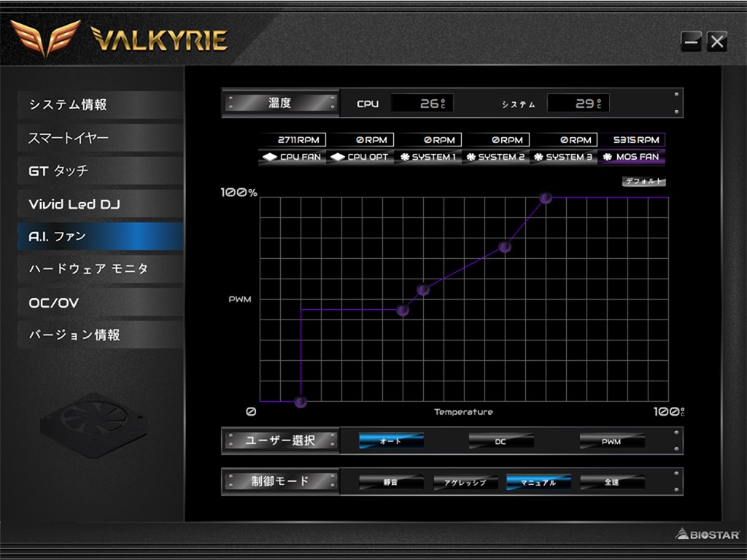Choose オート under ユーザー選択
Image resolution: width=747 pixels, height=560 pixels.
click(x=391, y=441)
